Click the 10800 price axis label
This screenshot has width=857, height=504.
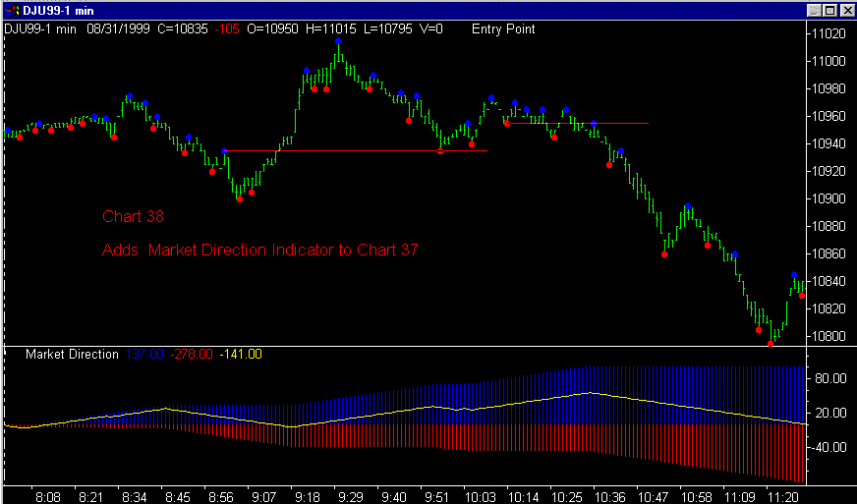point(829,336)
